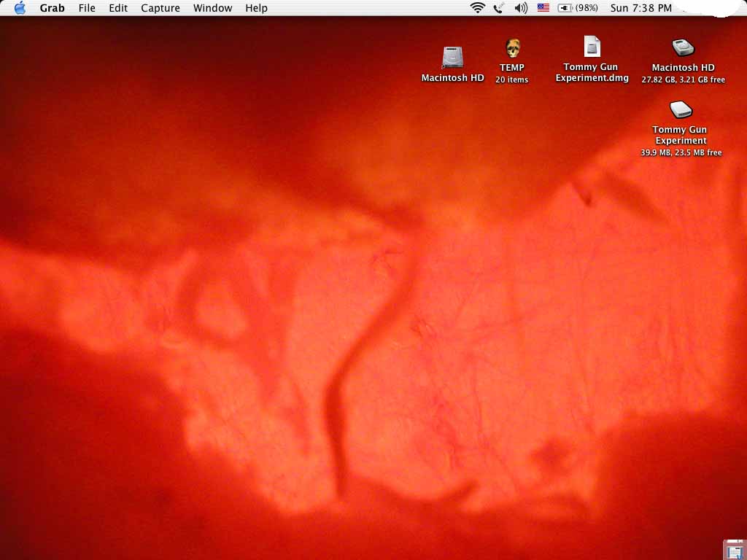Image resolution: width=747 pixels, height=560 pixels.
Task: Select the Macintosh HD 27.82 GB drive icon
Action: [x=683, y=48]
